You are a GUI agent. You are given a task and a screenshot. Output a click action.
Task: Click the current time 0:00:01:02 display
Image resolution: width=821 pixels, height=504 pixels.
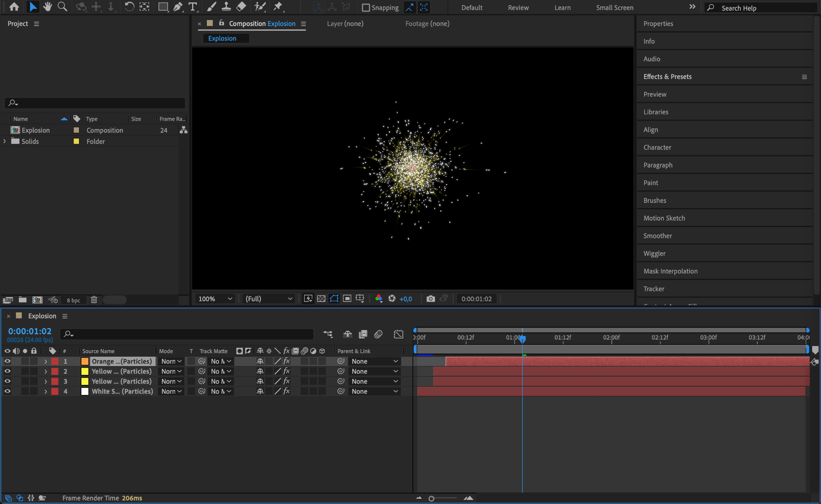30,331
